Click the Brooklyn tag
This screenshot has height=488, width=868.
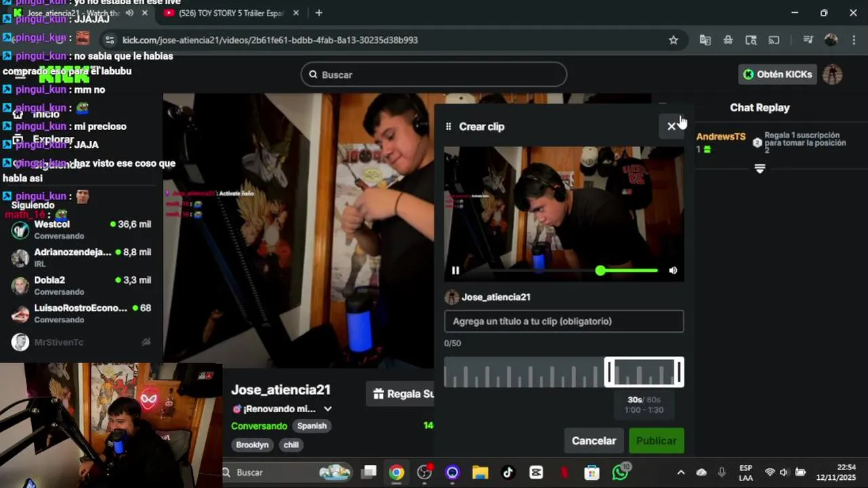pyautogui.click(x=252, y=445)
